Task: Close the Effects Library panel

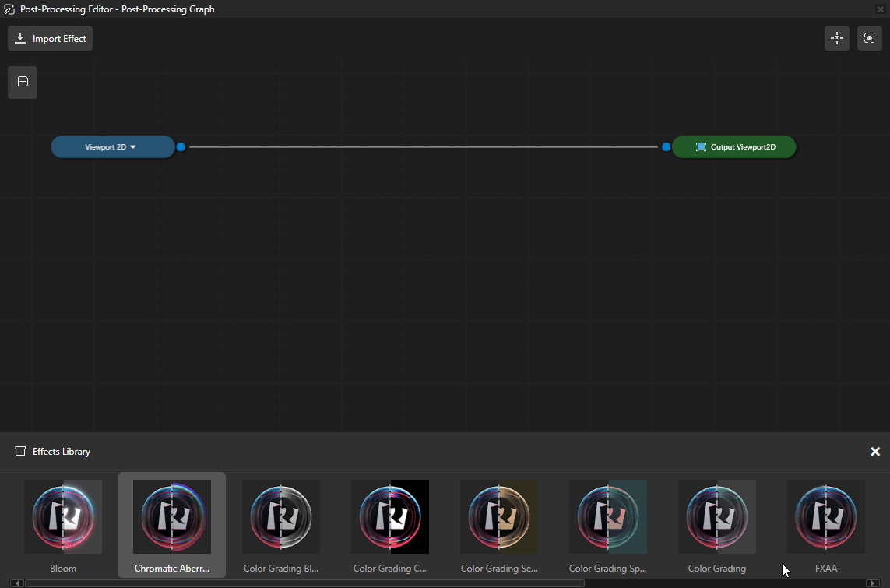Action: coord(875,451)
